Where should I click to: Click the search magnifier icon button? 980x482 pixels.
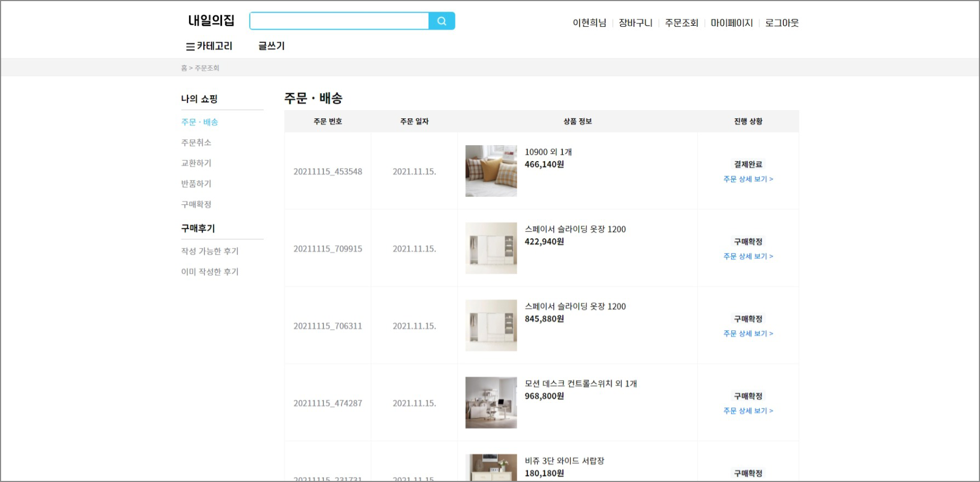click(x=442, y=21)
